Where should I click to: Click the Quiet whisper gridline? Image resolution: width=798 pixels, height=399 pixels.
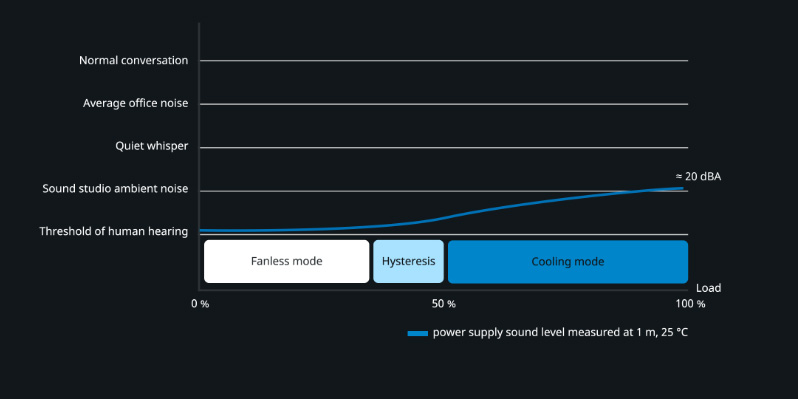click(444, 148)
